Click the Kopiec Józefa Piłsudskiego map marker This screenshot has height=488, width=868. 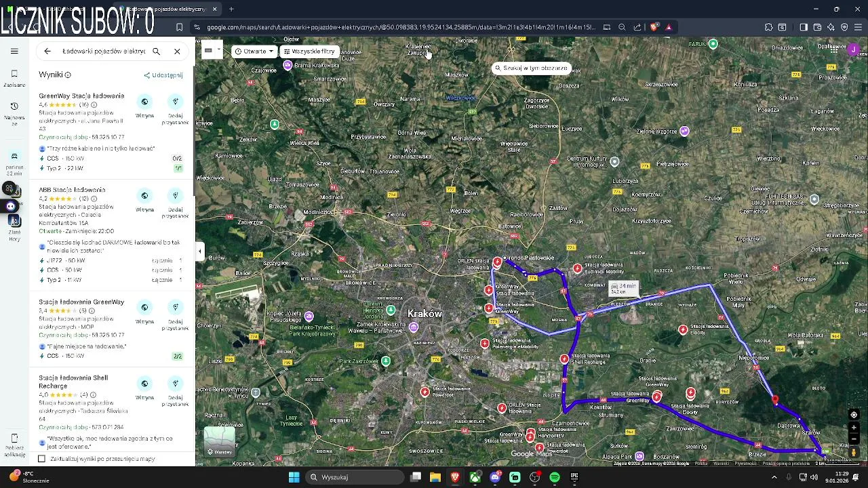pos(309,316)
